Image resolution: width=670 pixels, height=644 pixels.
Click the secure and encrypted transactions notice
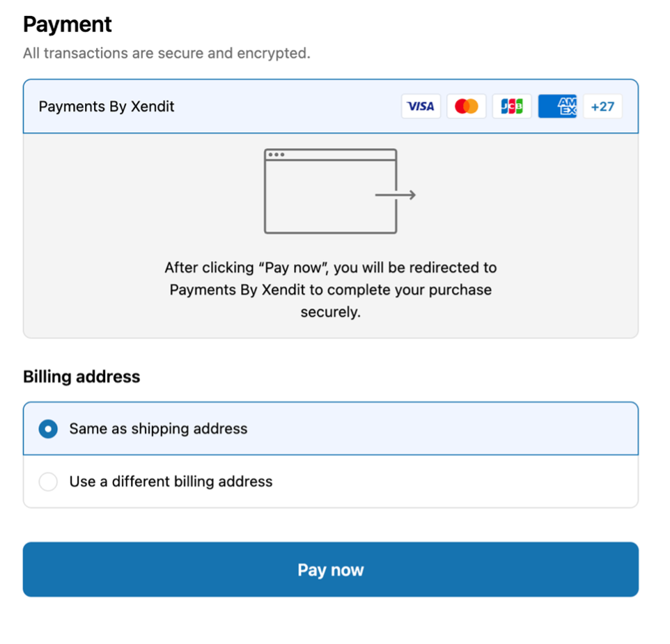click(x=166, y=53)
